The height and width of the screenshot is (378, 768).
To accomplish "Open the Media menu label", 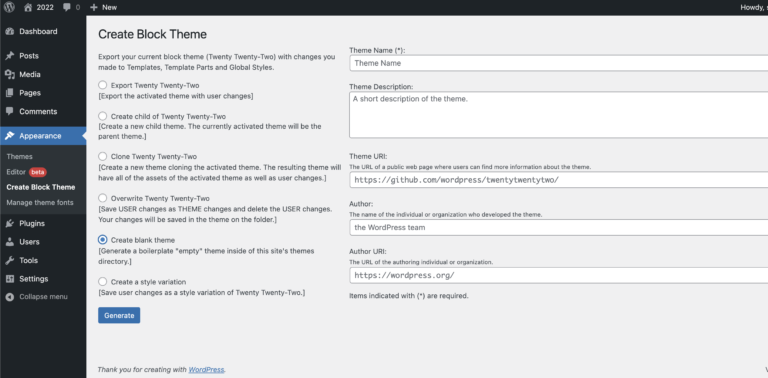I will [x=30, y=74].
